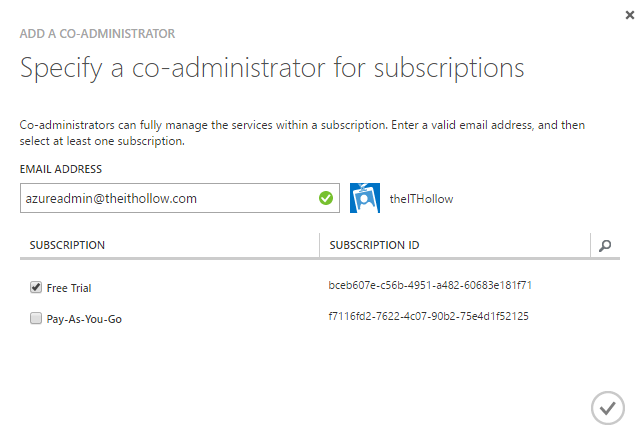This screenshot has width=643, height=432.
Task: Click the divider between subscription column headers
Action: pyautogui.click(x=319, y=245)
